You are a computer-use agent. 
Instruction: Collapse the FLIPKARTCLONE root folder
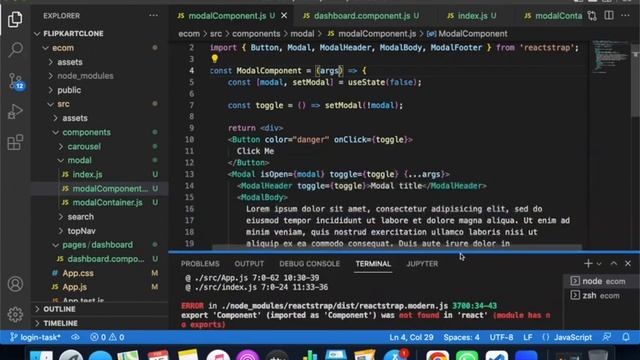(100, 33)
